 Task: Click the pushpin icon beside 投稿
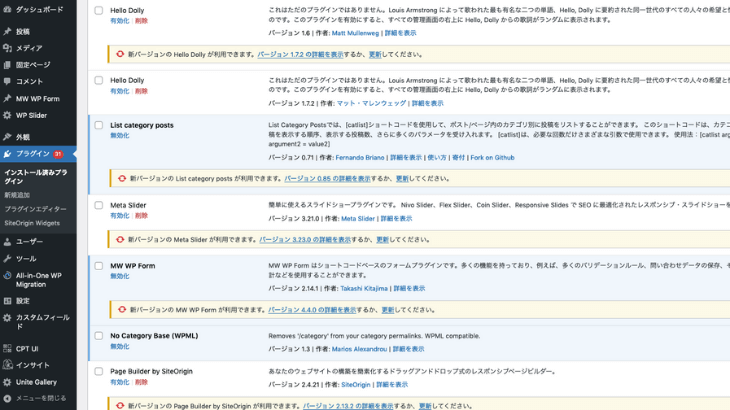[x=7, y=31]
